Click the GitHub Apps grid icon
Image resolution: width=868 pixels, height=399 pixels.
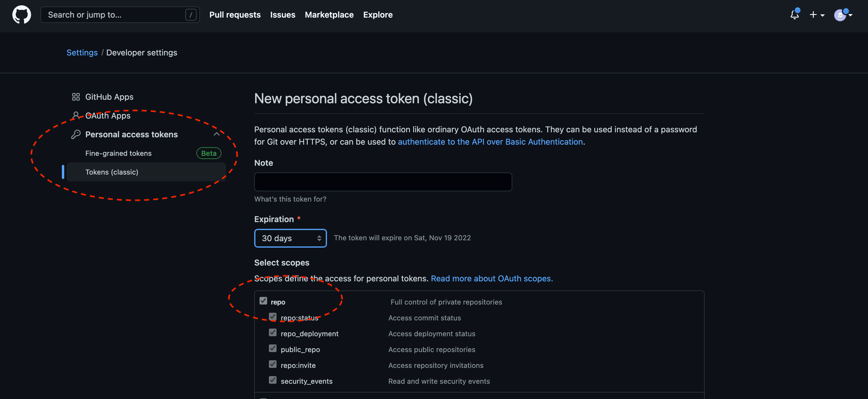[x=76, y=97]
